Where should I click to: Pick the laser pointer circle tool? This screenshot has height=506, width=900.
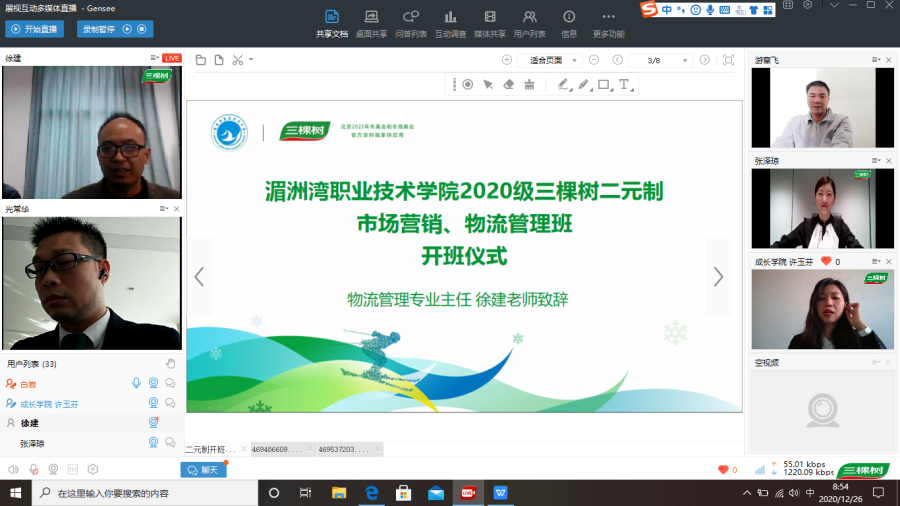click(x=467, y=85)
